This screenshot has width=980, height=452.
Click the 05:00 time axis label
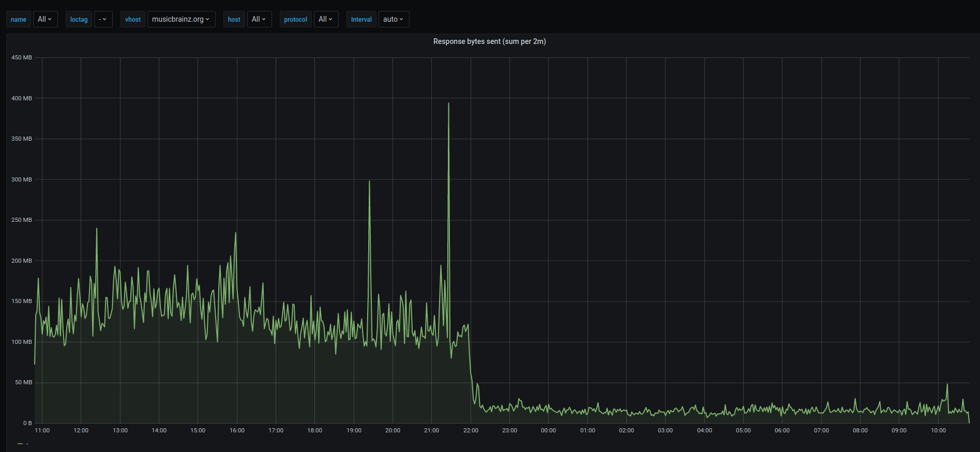[x=743, y=430]
